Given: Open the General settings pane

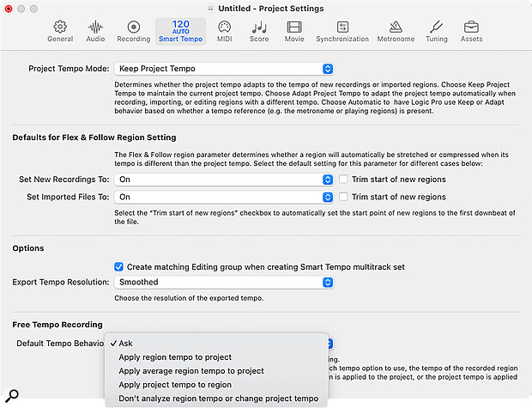Looking at the screenshot, I should click(60, 32).
